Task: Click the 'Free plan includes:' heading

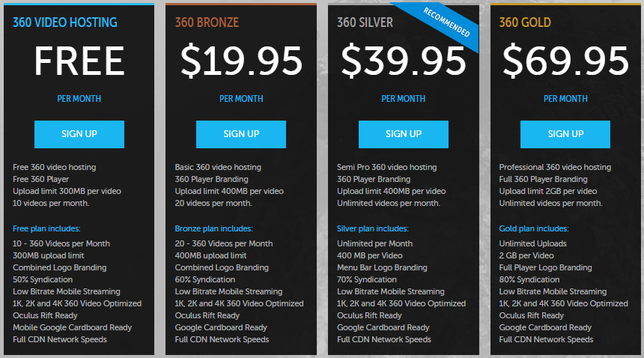Action: (46, 228)
